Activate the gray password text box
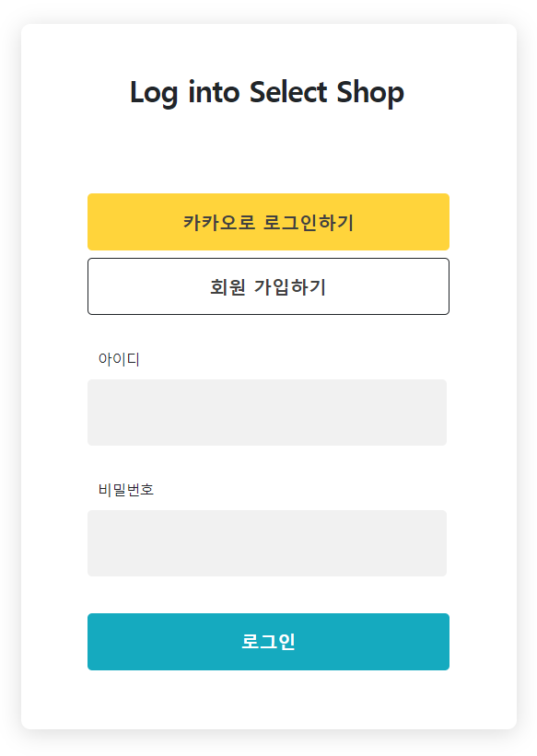 [267, 543]
